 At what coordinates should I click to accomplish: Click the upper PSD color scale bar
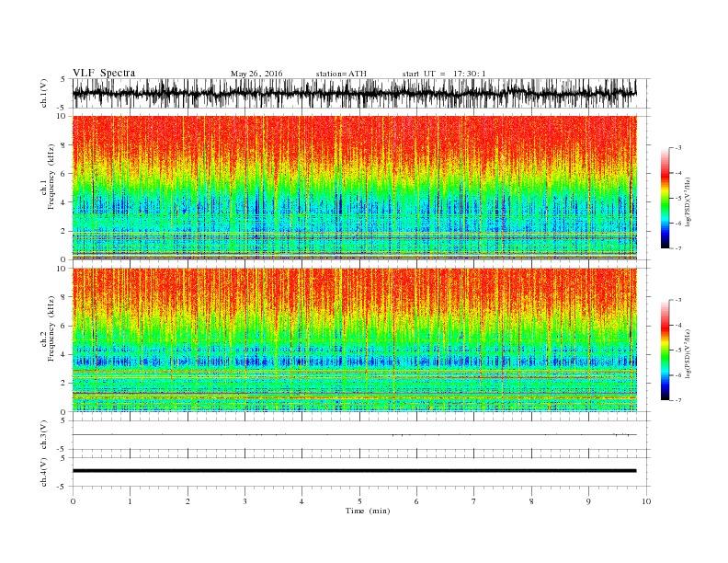(x=665, y=198)
